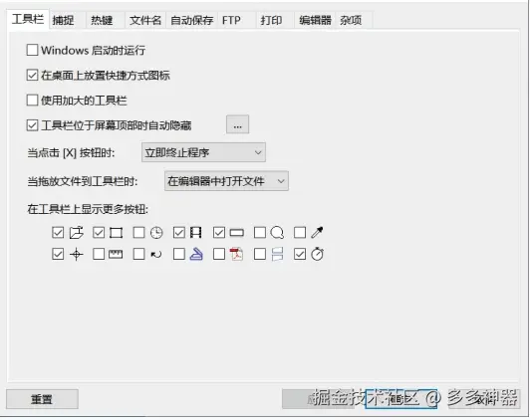Open the 立即终止程序 dropdown

click(203, 152)
